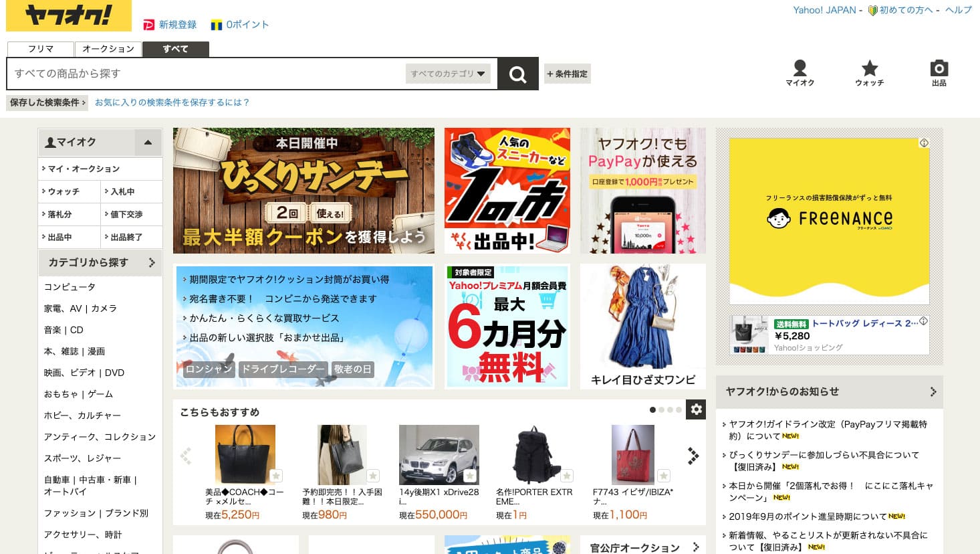This screenshot has height=554, width=980.
Task: Click the ロンシャン keyword tag
Action: tap(209, 369)
